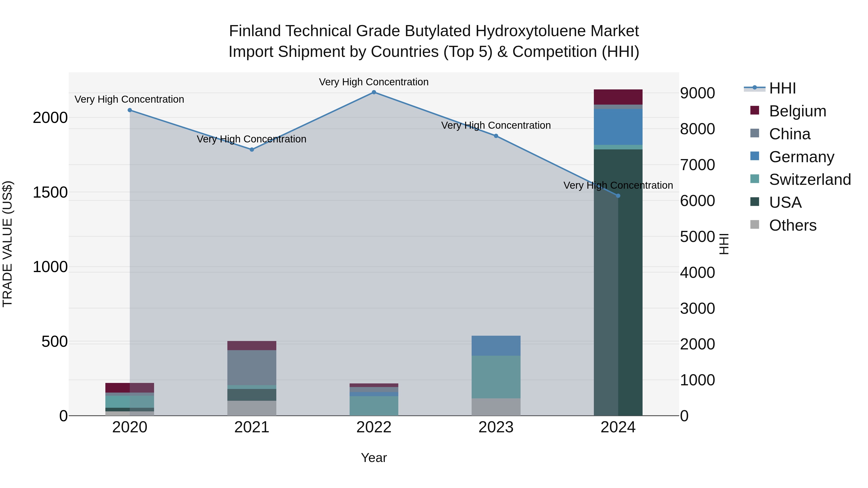This screenshot has height=488, width=868.
Task: Click the Switzerland segment of 2023 bar
Action: pyautogui.click(x=496, y=377)
